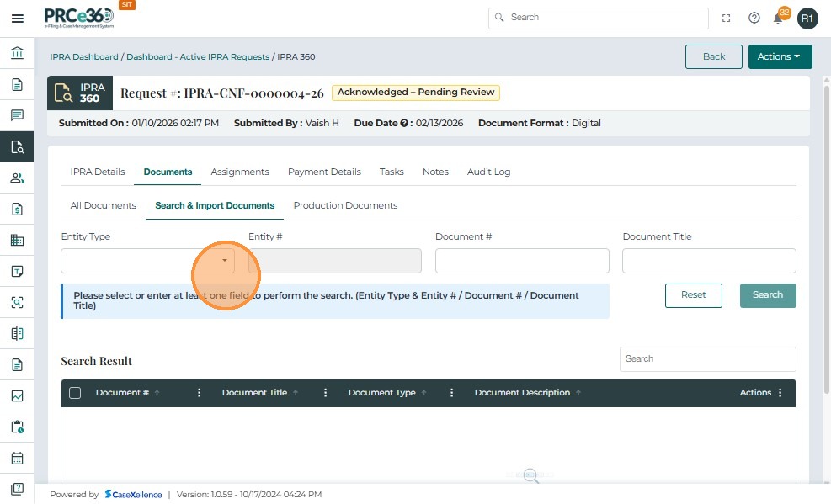
Task: Click the PRCe360 logo
Action: 79,18
